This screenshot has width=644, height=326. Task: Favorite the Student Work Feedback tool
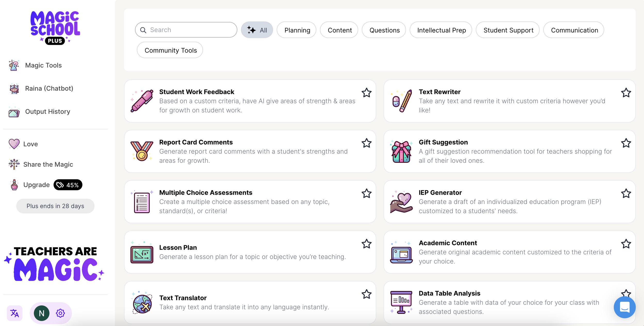coord(366,93)
